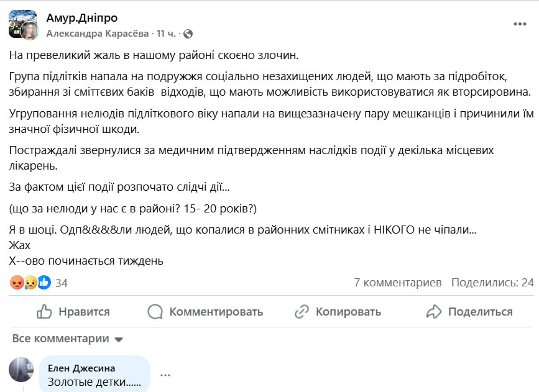The width and height of the screenshot is (539, 392).
Task: Click the 11 ч. post timestamp
Action: point(166,34)
